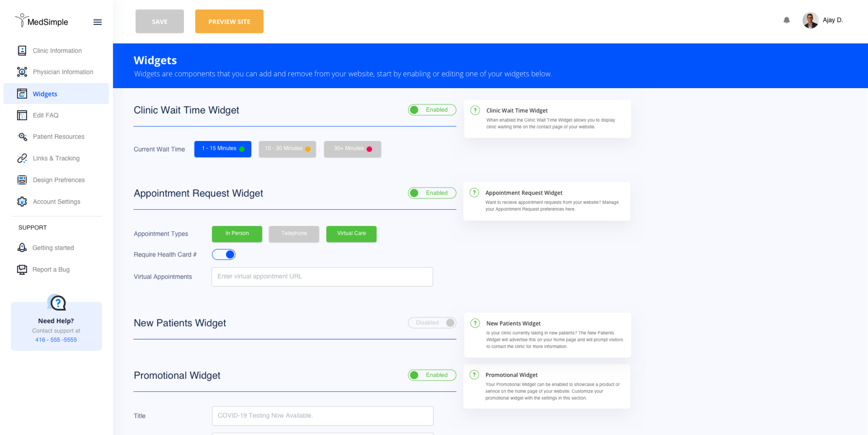This screenshot has width=868, height=435.
Task: Click help icon for New Patients Widget
Action: pos(475,323)
